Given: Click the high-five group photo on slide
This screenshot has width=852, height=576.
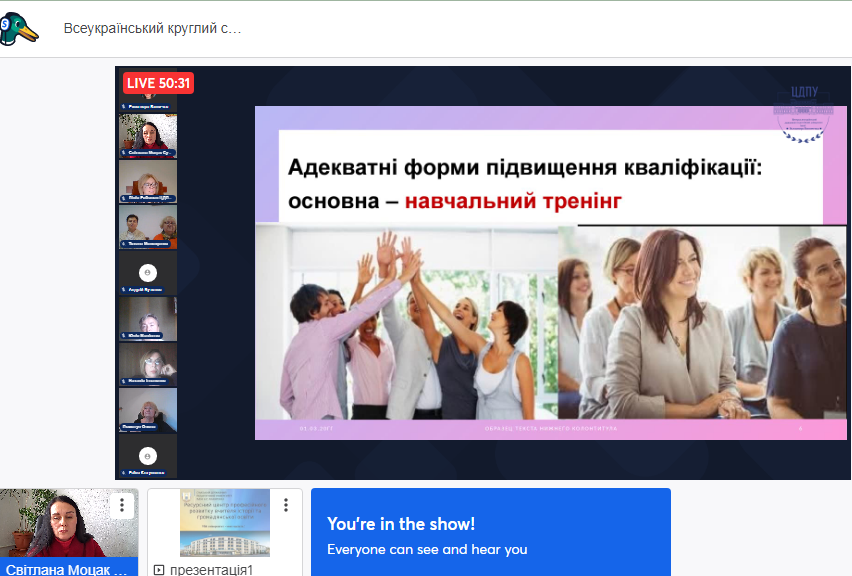Looking at the screenshot, I should [x=405, y=322].
